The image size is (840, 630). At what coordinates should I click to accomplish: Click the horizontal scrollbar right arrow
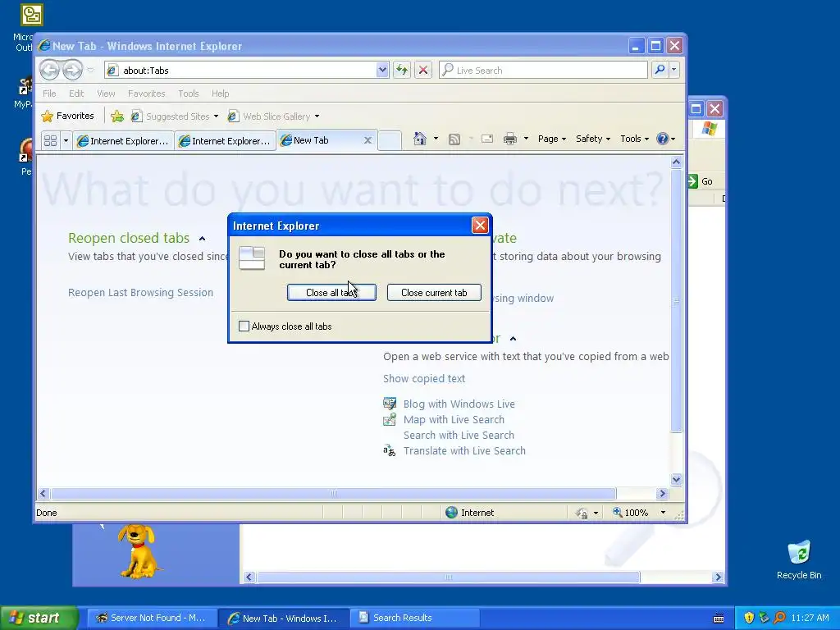click(662, 493)
